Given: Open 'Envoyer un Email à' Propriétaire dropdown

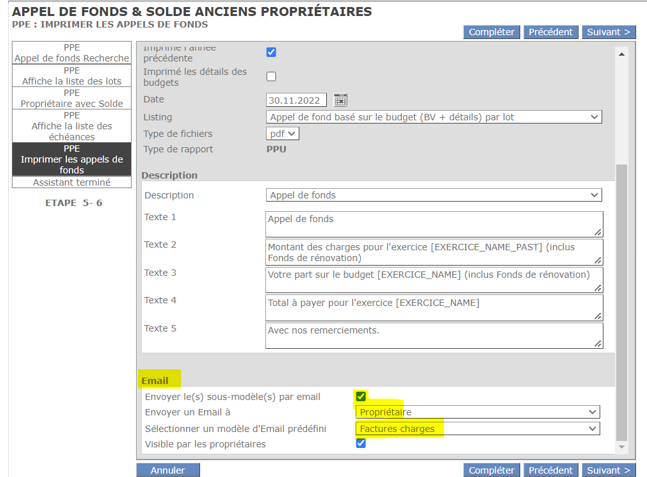Looking at the screenshot, I should (478, 412).
